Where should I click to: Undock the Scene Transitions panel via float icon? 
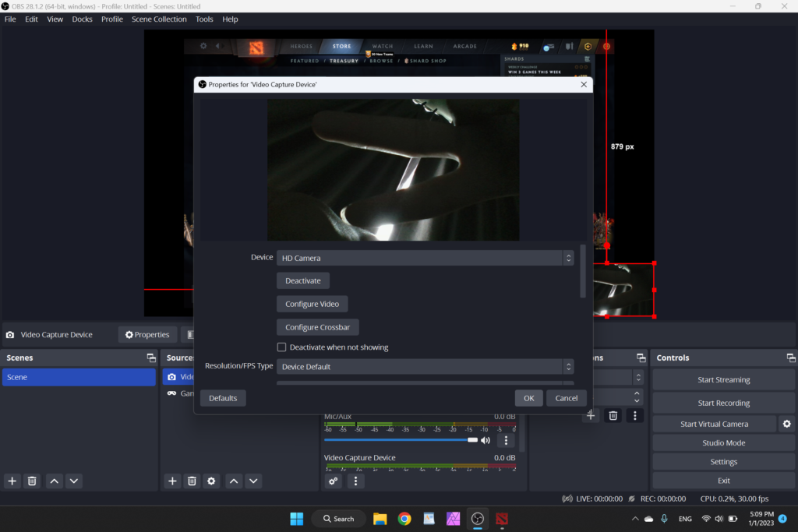click(x=641, y=358)
